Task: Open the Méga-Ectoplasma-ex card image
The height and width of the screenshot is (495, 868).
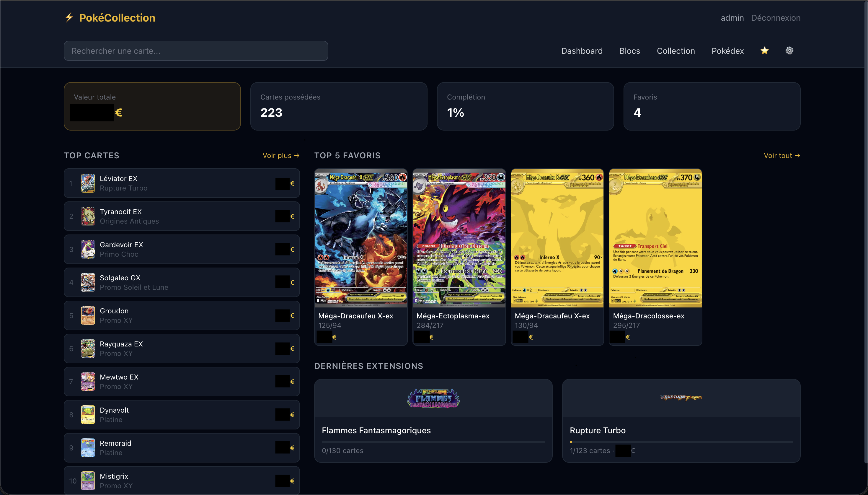Action: [x=459, y=238]
